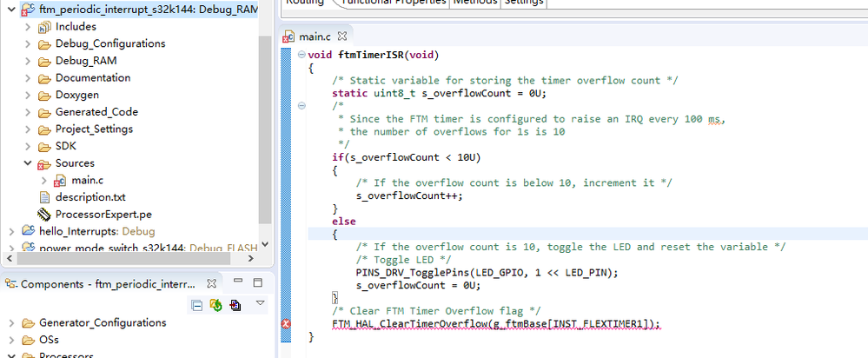The width and height of the screenshot is (868, 358).
Task: Click the Generator_Configurations folder icon
Action: coord(28,323)
